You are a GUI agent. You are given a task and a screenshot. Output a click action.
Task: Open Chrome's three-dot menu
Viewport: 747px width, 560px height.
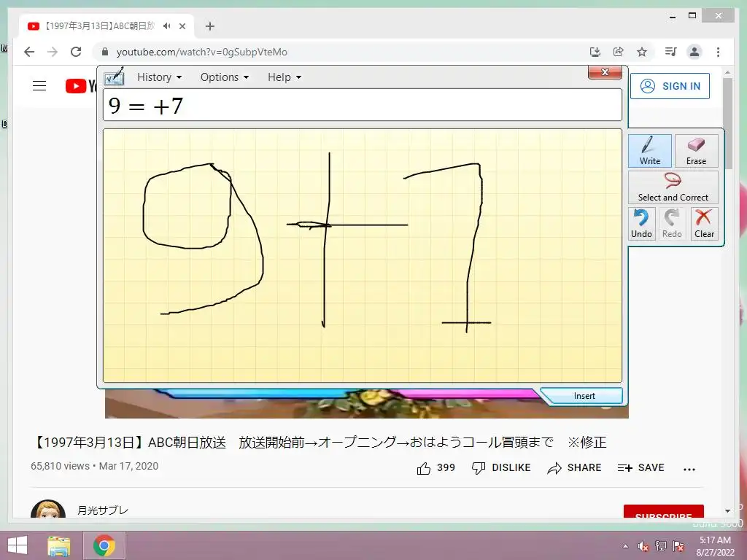pos(718,52)
